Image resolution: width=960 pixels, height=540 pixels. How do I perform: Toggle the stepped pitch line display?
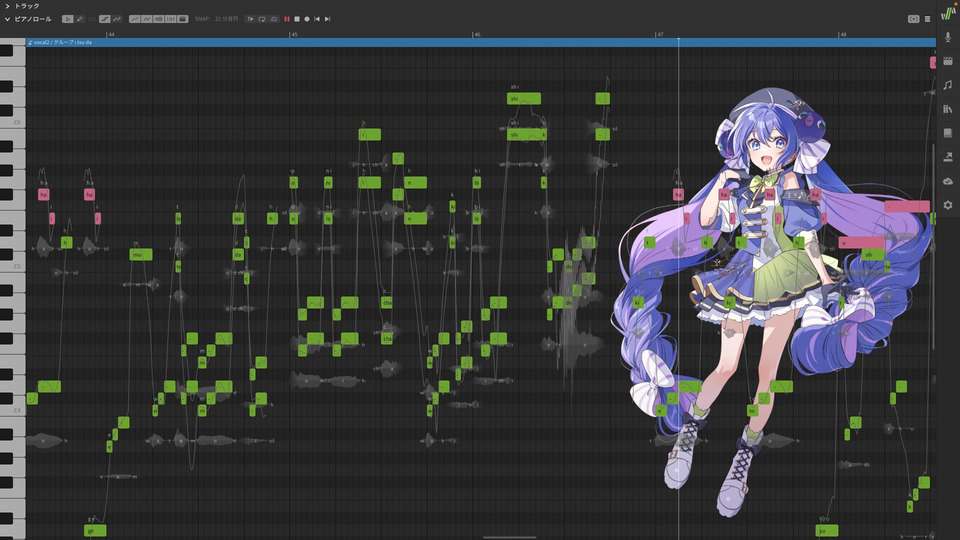pos(105,19)
